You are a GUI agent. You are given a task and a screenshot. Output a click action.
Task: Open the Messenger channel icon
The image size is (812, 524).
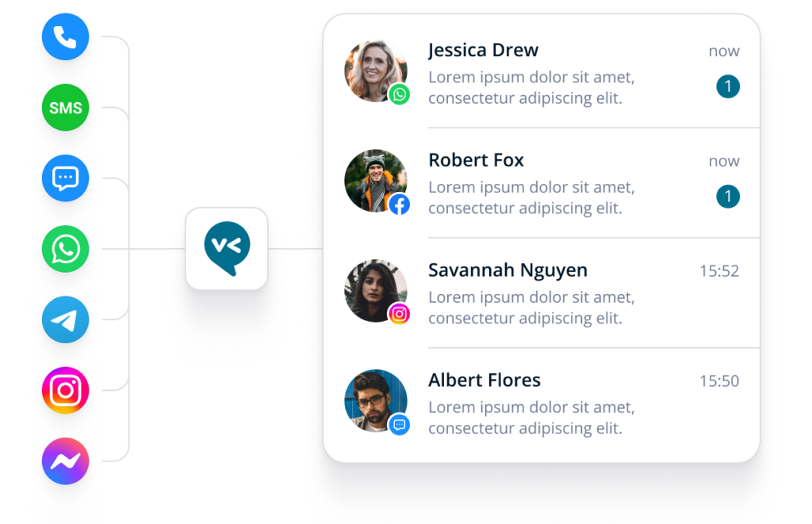coord(65,461)
